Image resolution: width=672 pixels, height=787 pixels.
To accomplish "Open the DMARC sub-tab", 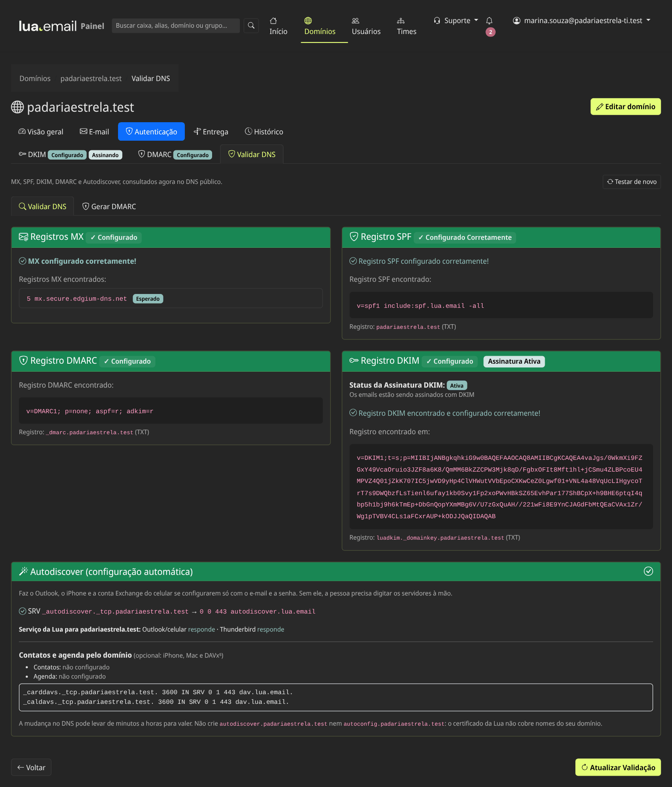I will tap(175, 155).
